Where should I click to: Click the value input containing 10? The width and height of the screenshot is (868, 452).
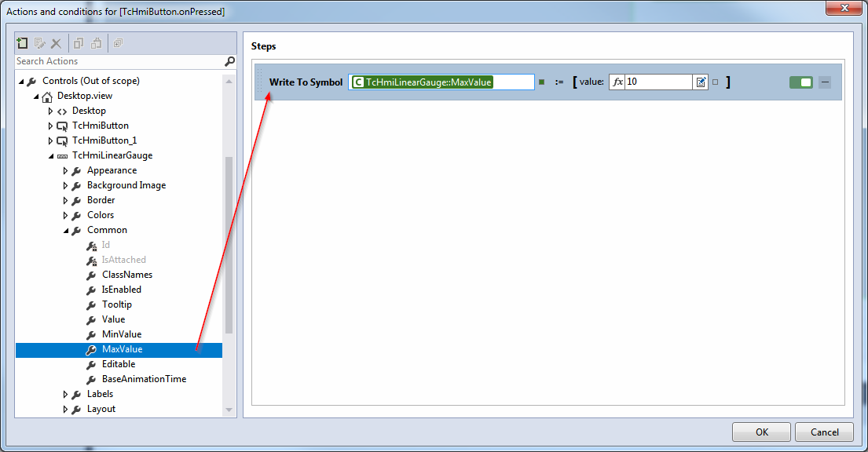[659, 82]
